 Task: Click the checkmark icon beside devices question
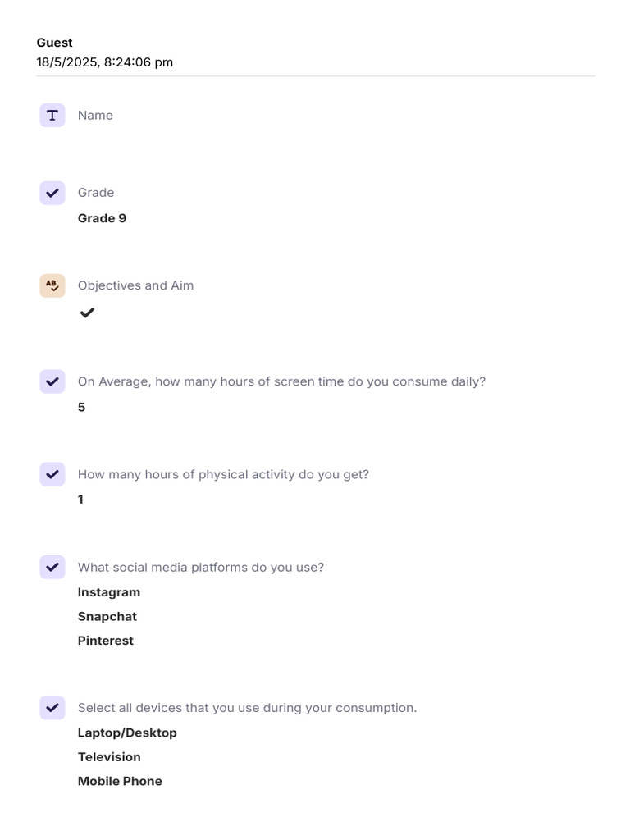pos(52,707)
